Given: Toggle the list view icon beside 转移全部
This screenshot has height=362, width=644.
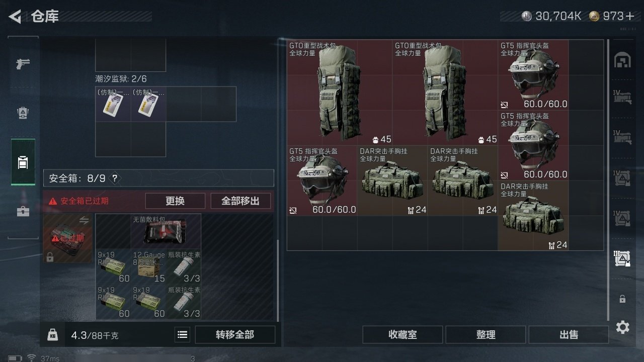Looking at the screenshot, I should click(183, 334).
